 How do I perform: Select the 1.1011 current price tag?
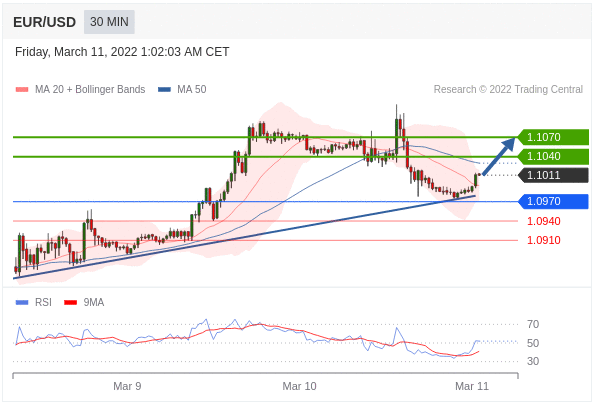click(553, 175)
